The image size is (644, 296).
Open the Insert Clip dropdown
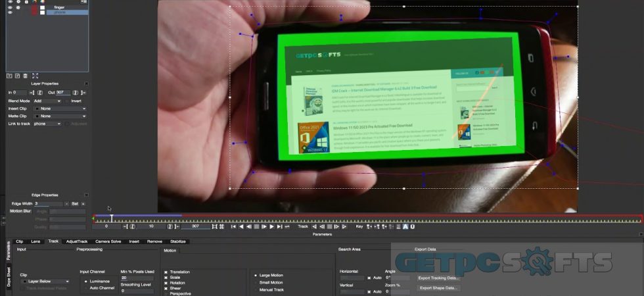click(x=60, y=109)
